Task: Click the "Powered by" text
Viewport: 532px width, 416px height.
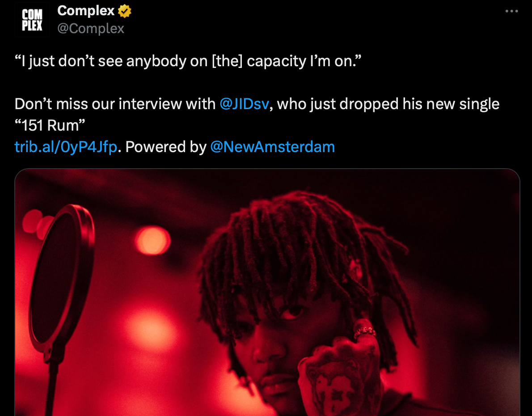Action: coord(166,147)
